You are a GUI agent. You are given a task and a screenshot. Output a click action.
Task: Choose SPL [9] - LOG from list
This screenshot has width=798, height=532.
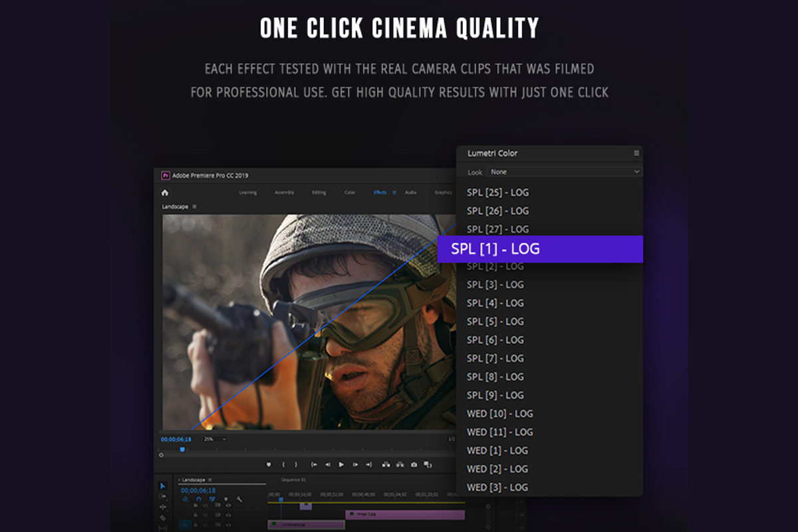click(x=495, y=395)
